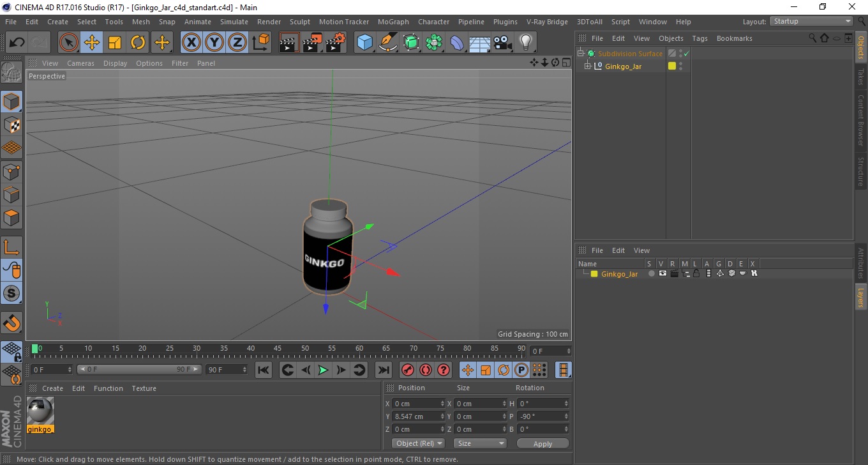868x465 pixels.
Task: Open the Size mode dropdown
Action: [480, 443]
